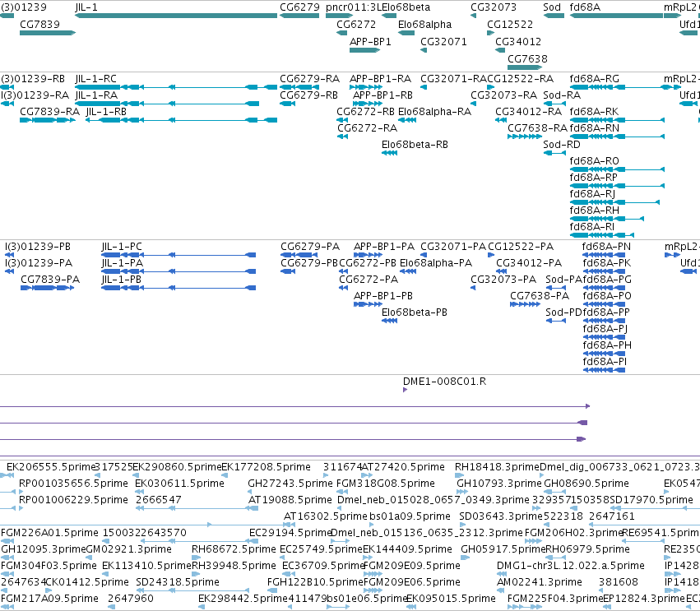Viewport: 700px width, 611px height.
Task: Click the CG32073 gene label
Action: point(494,7)
